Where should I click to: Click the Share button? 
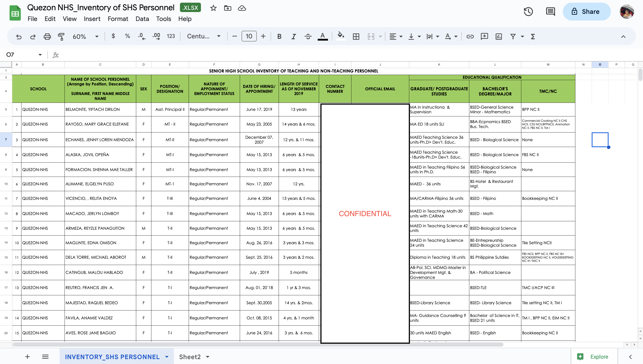586,12
